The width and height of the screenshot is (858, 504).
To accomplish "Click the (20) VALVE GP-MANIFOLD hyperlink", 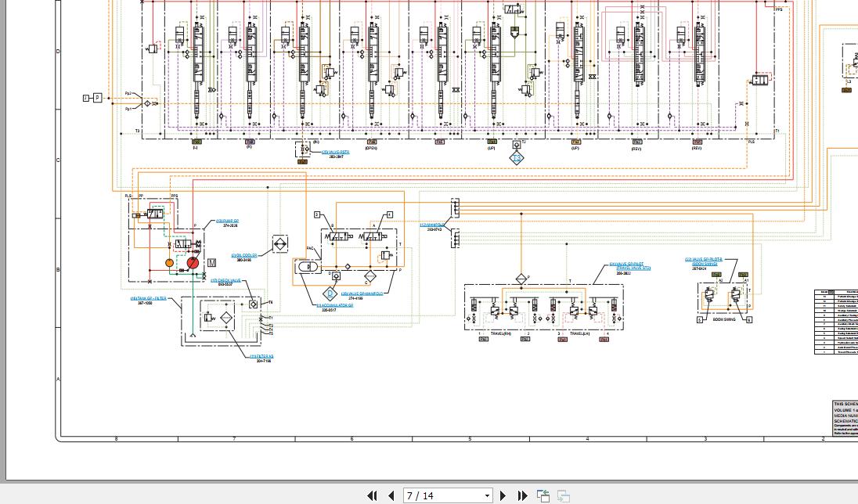I will (362, 292).
